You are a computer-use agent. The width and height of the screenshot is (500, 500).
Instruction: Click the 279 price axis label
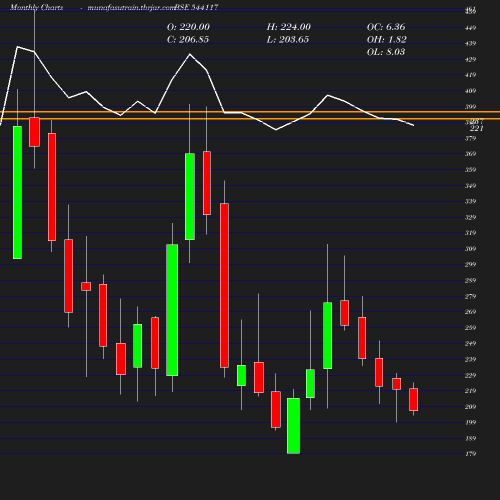pyautogui.click(x=471, y=296)
